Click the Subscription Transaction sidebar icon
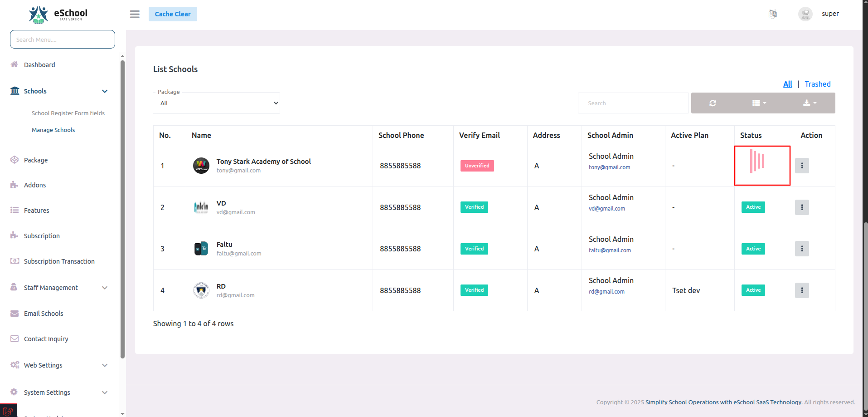Image resolution: width=868 pixels, height=417 pixels. pos(14,261)
